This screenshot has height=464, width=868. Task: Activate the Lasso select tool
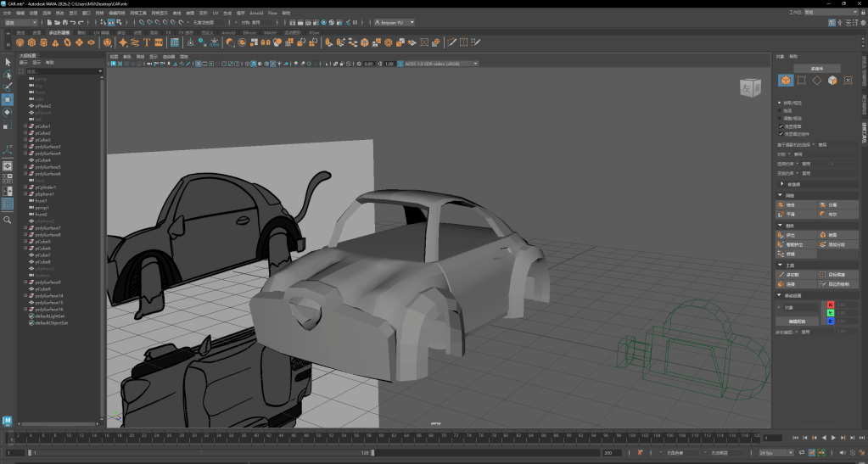point(8,75)
